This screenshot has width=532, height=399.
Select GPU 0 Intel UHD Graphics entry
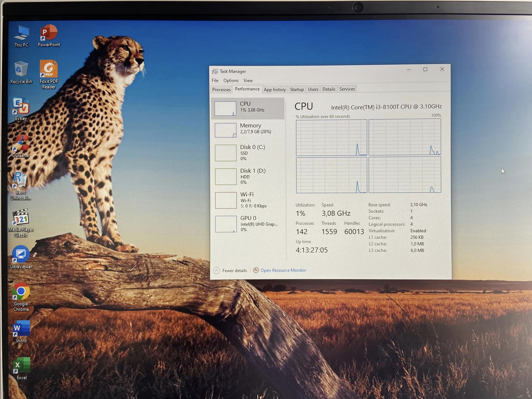pyautogui.click(x=248, y=224)
